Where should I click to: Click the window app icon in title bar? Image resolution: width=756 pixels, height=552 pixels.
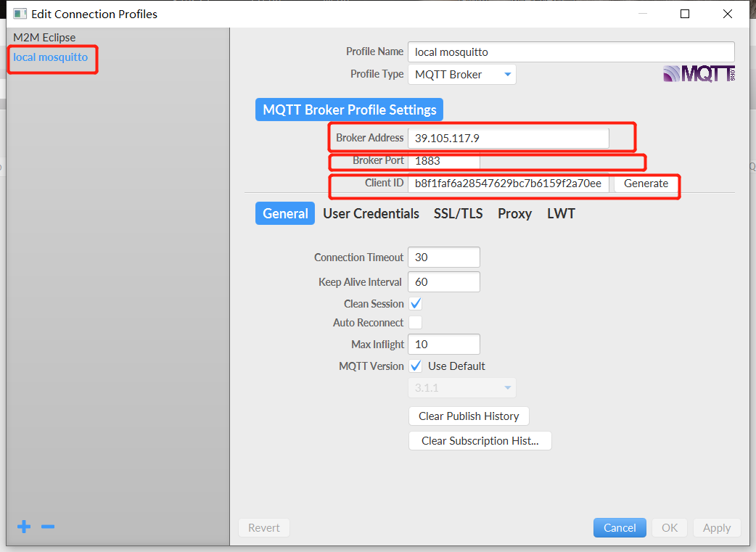(20, 14)
